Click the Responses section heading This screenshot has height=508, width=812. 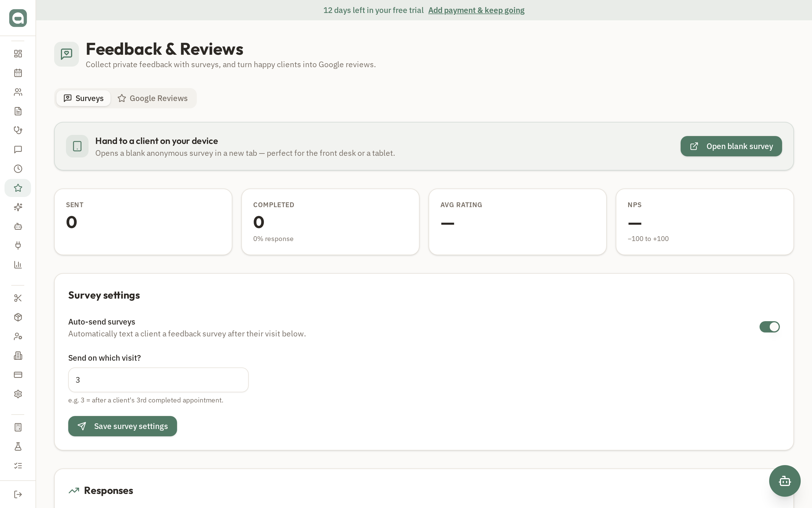click(x=108, y=491)
